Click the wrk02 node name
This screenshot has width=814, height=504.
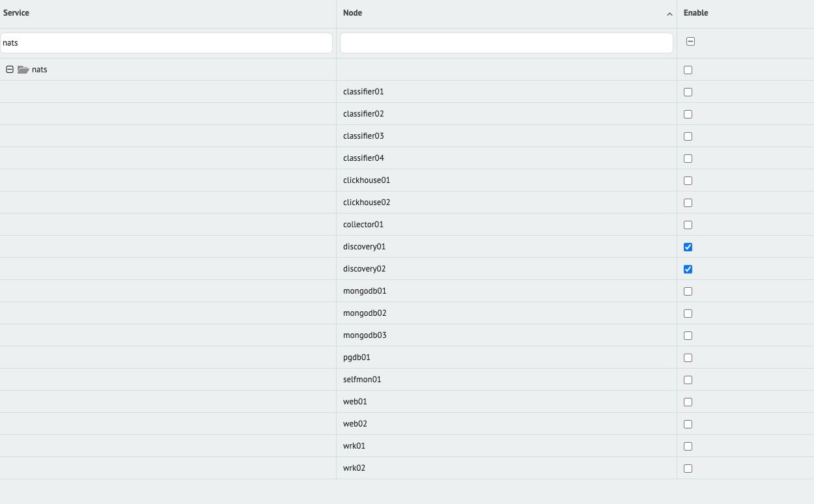tap(354, 468)
